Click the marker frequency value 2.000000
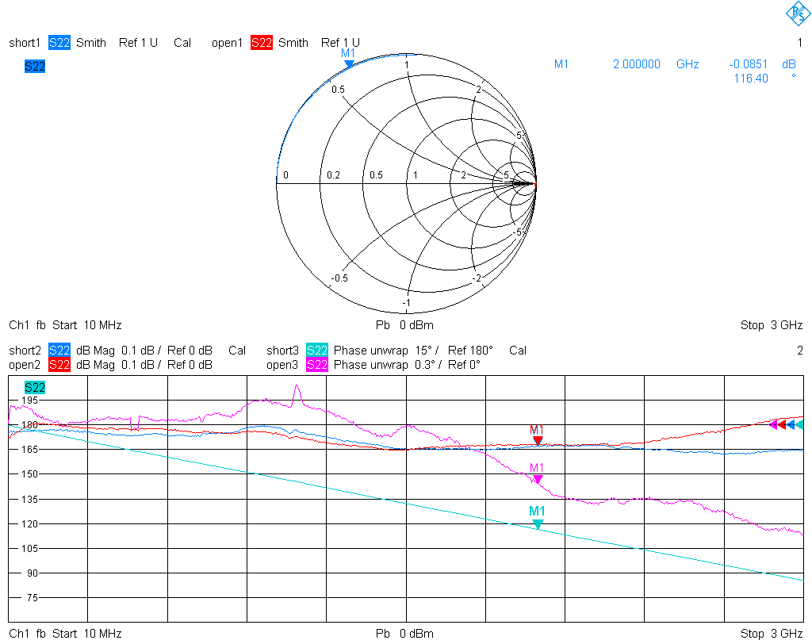Viewport: 812px width, 644px height. coord(637,64)
